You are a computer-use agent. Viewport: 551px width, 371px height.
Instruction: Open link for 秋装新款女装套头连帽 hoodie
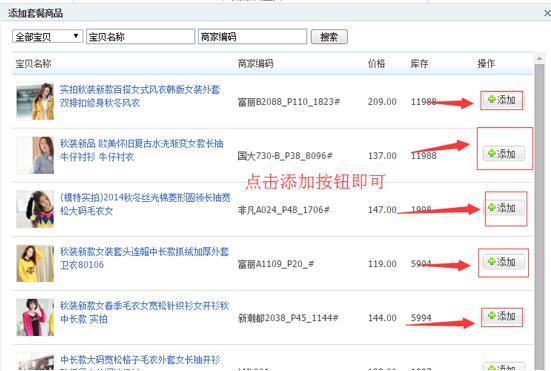[x=144, y=258]
